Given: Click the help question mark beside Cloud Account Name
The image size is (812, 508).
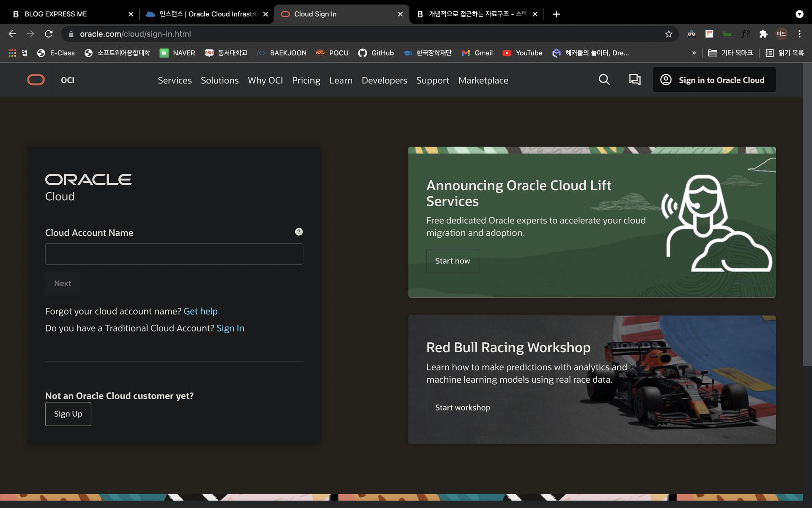Looking at the screenshot, I should pos(299,232).
